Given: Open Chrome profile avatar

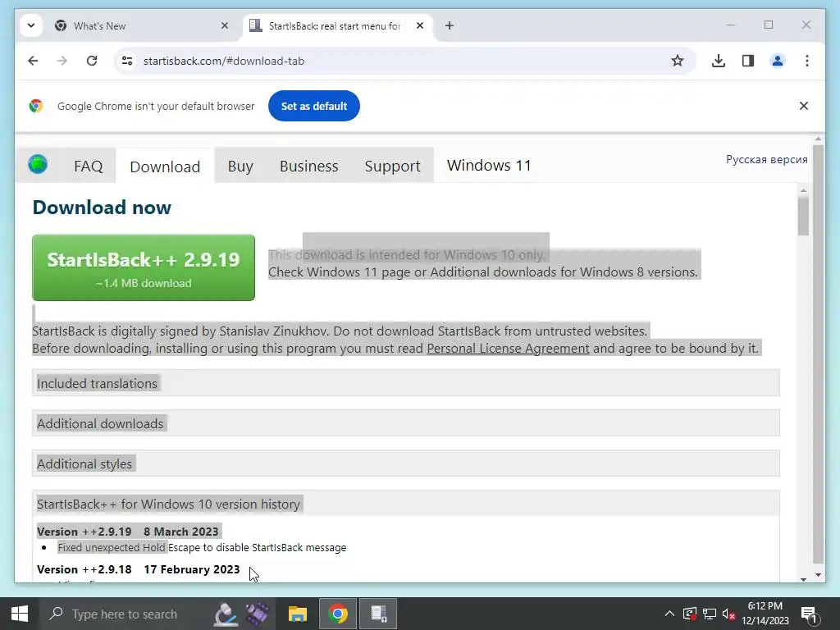Looking at the screenshot, I should click(x=778, y=61).
